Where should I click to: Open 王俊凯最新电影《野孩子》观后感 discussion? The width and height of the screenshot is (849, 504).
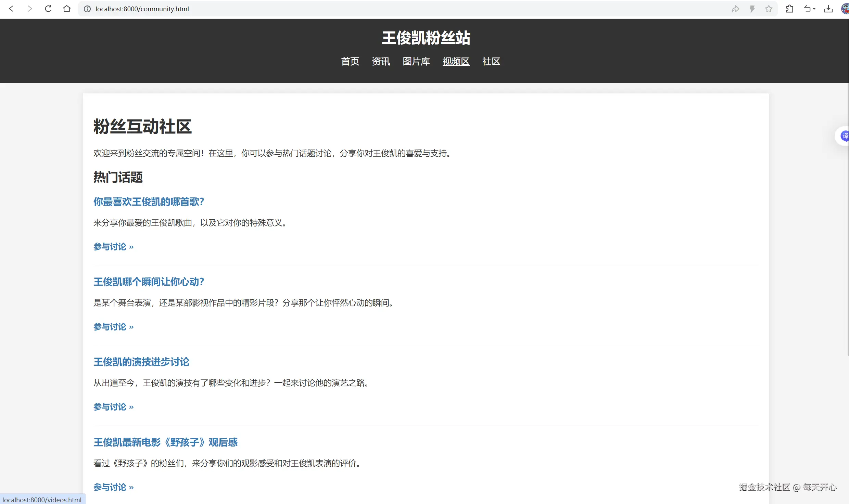point(165,442)
